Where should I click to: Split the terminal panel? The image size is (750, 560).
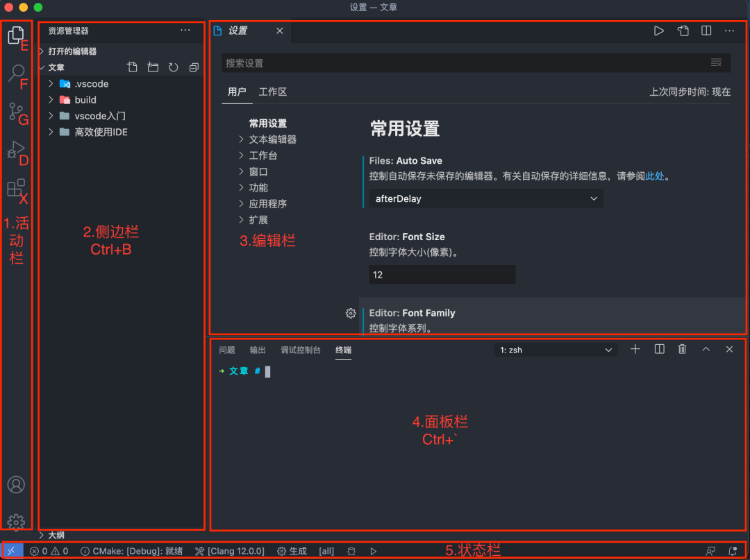click(x=659, y=349)
